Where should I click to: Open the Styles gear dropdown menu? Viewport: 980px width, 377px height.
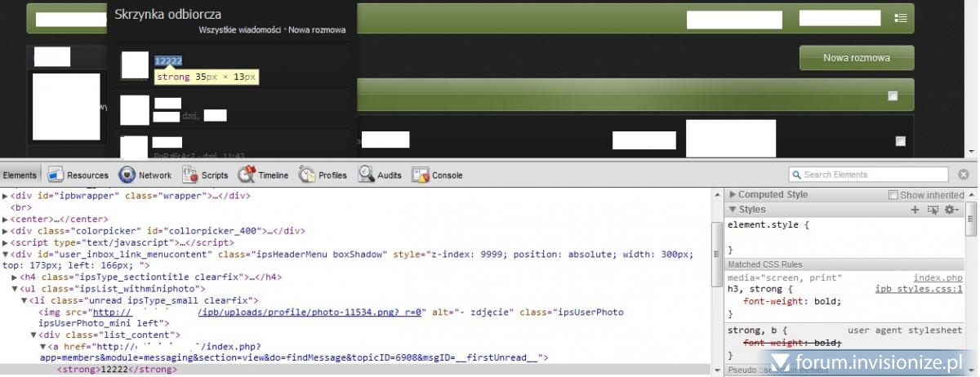pos(951,210)
